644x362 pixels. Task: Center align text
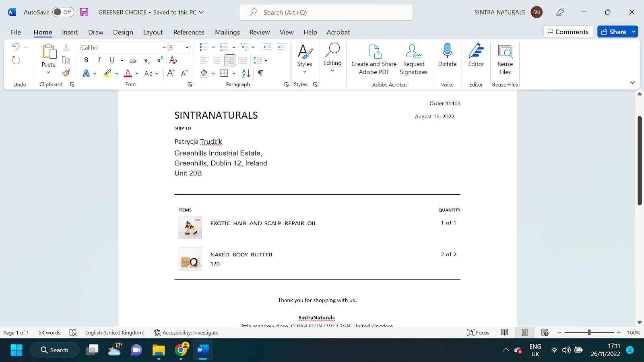[x=217, y=60]
